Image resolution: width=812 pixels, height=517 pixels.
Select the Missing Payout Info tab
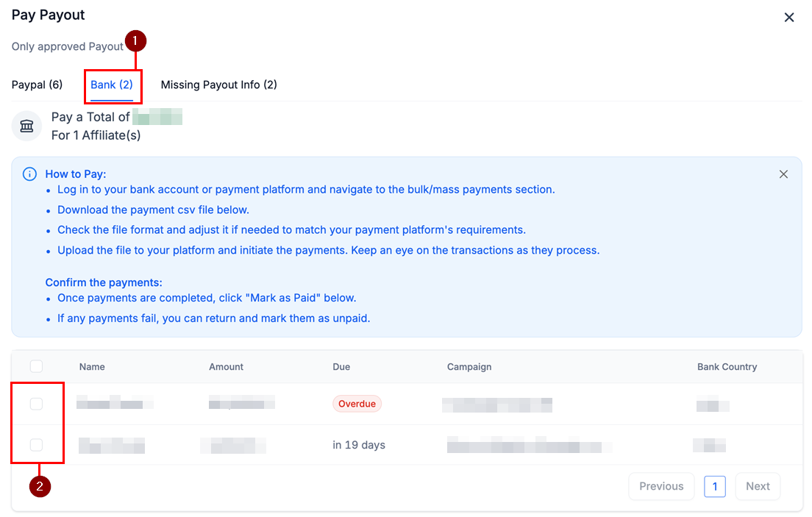[x=218, y=85]
